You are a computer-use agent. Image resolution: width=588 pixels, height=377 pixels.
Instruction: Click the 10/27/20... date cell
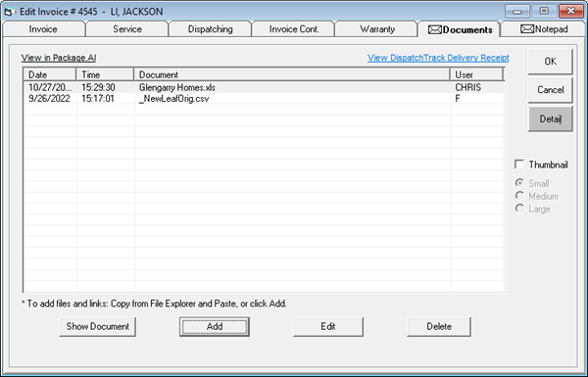coord(50,87)
